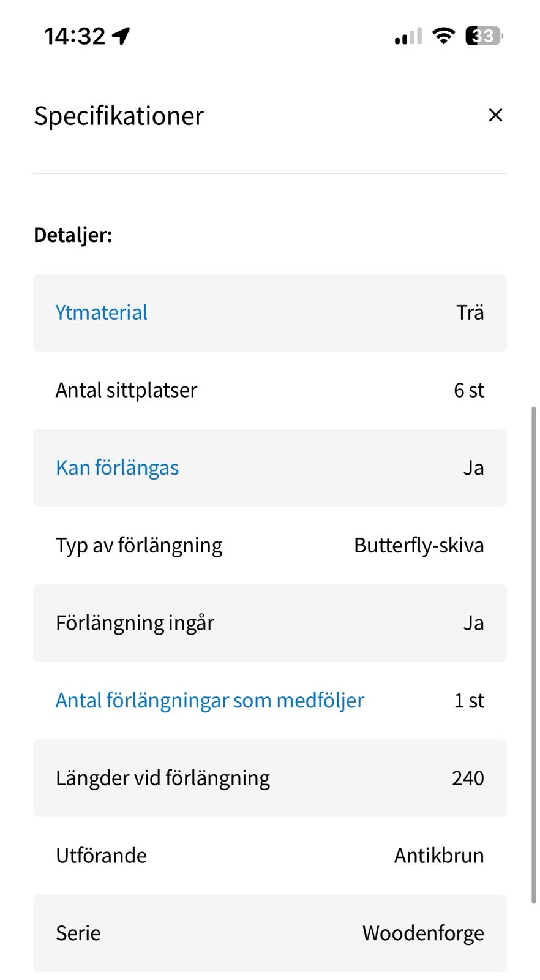540x980 pixels.
Task: Open the Ytmaterial explanation link
Action: pyautogui.click(x=101, y=312)
